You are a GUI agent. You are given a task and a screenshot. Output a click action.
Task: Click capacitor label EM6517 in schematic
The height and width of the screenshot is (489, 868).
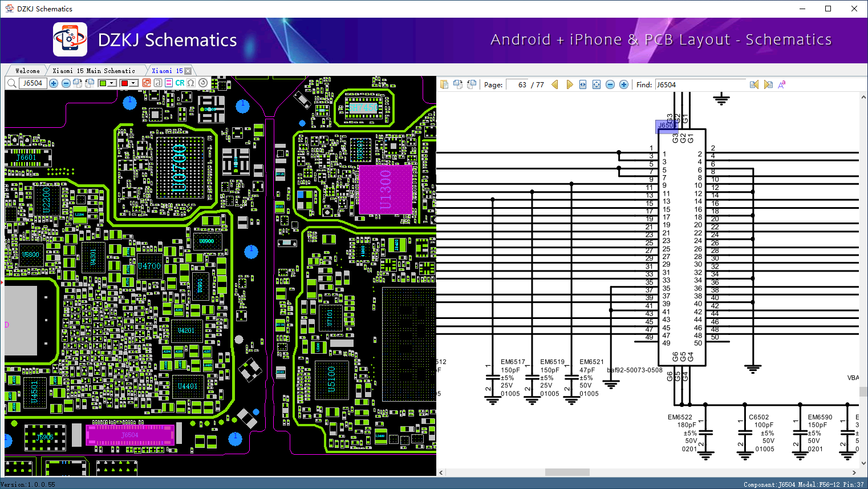click(x=513, y=362)
